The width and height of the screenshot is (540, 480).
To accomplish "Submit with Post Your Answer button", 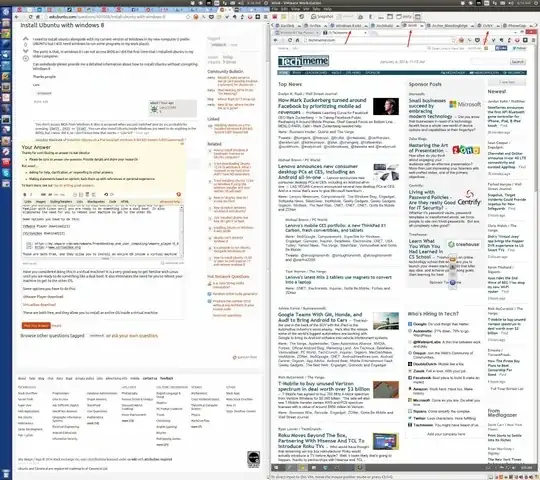I will tap(36, 325).
